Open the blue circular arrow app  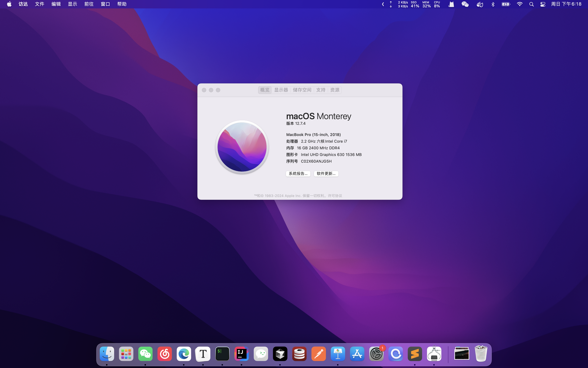395,354
